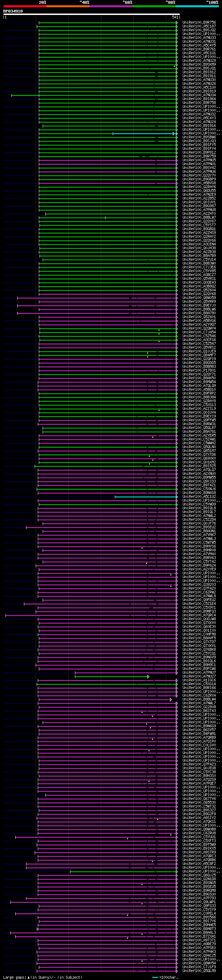The height and width of the screenshot is (980, 222).
Task: Click the red ~20% identity legend color
Action: [25, 6]
